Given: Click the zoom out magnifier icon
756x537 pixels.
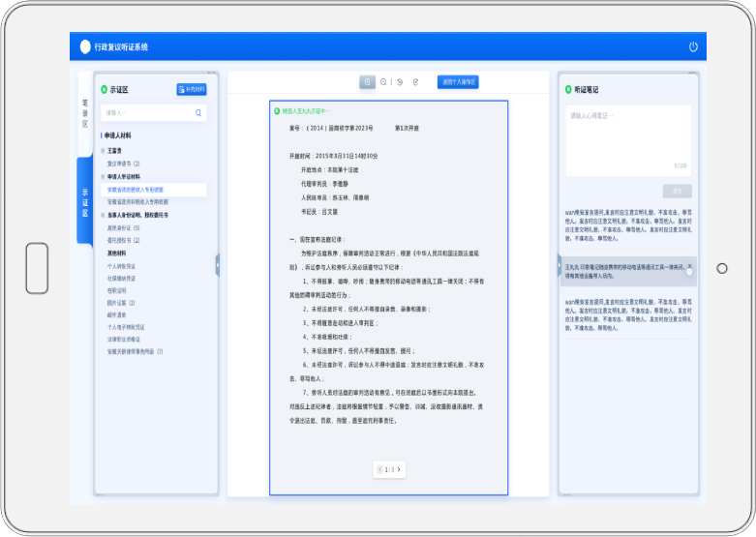Looking at the screenshot, I should coord(384,82).
